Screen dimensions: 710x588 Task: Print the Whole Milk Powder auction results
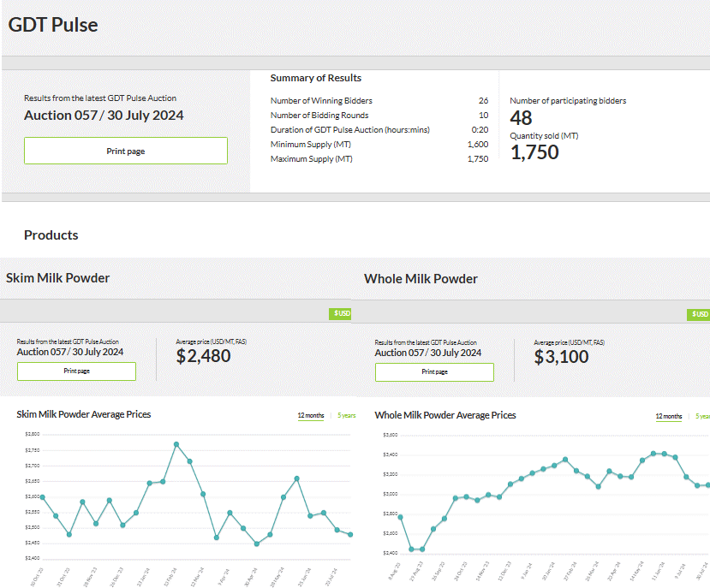click(x=435, y=372)
